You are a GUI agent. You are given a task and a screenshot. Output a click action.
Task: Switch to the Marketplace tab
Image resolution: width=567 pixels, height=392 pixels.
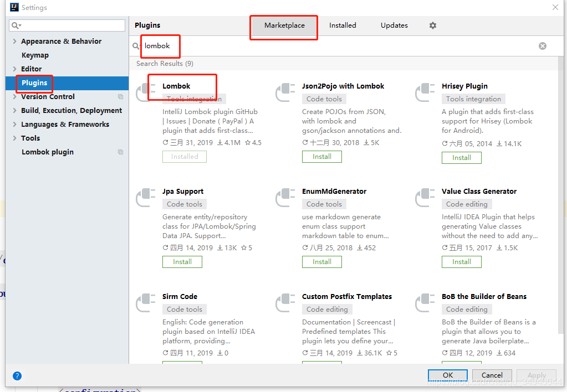click(284, 25)
